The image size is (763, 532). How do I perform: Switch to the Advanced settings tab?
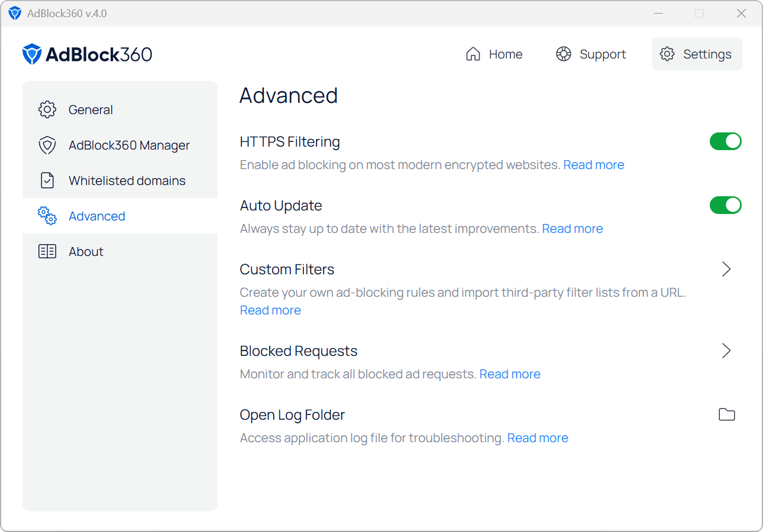97,216
